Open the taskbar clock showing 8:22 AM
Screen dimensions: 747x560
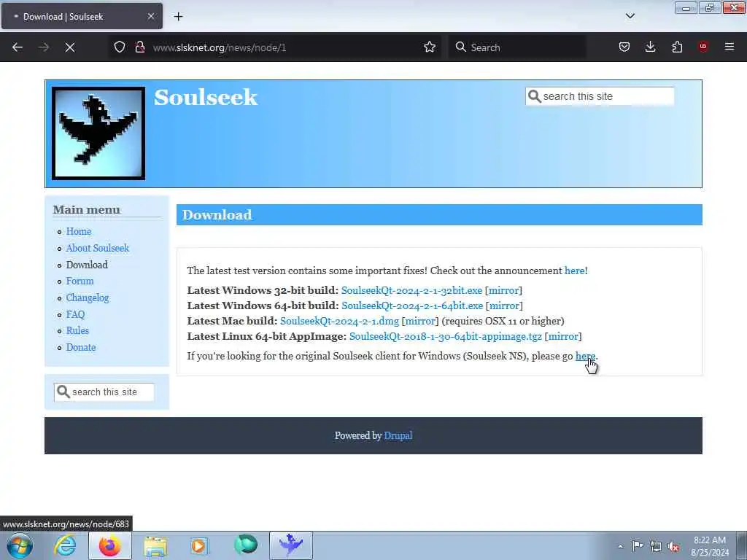pos(710,546)
